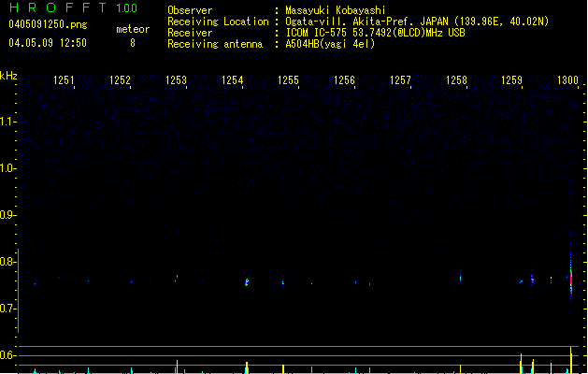The height and width of the screenshot is (374, 588).
Task: Click the 1252 time axis label
Action: 120,79
